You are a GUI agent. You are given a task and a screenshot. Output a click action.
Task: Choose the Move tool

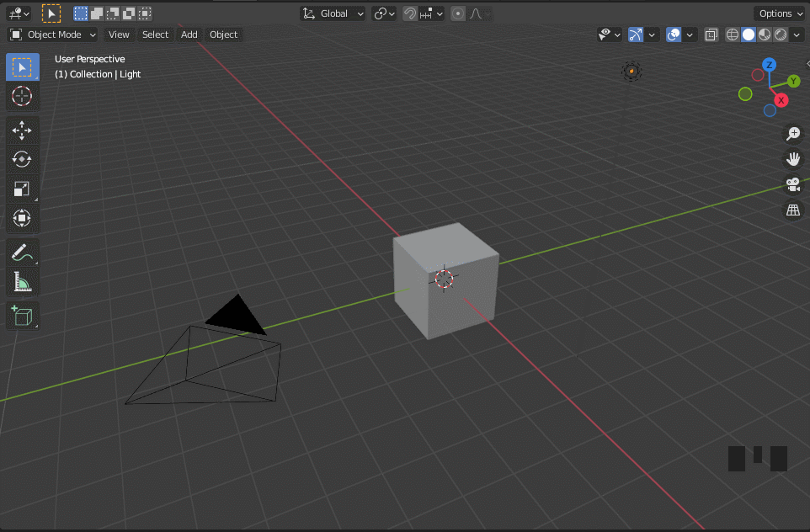coord(22,130)
